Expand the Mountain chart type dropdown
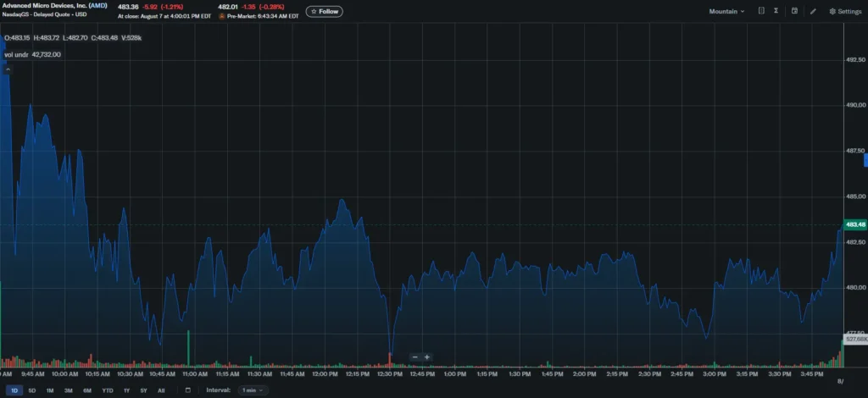The height and width of the screenshot is (398, 868). click(x=726, y=11)
